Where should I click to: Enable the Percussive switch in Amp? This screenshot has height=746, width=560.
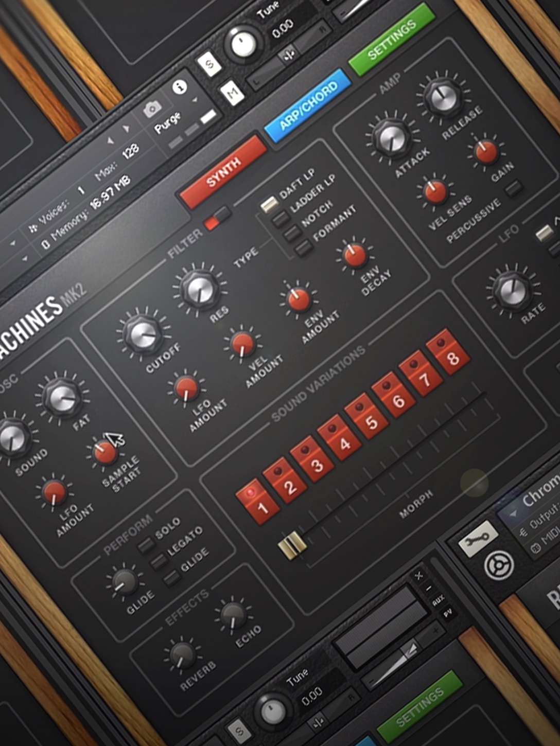point(513,189)
